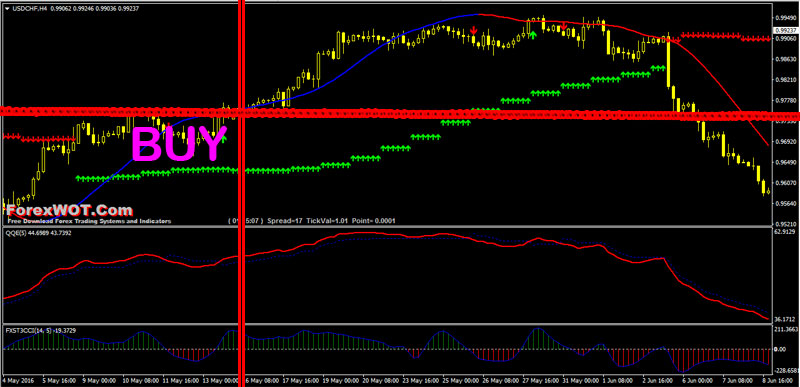Click the 36.1712 QQE scale value
The height and width of the screenshot is (387, 800).
click(x=786, y=320)
